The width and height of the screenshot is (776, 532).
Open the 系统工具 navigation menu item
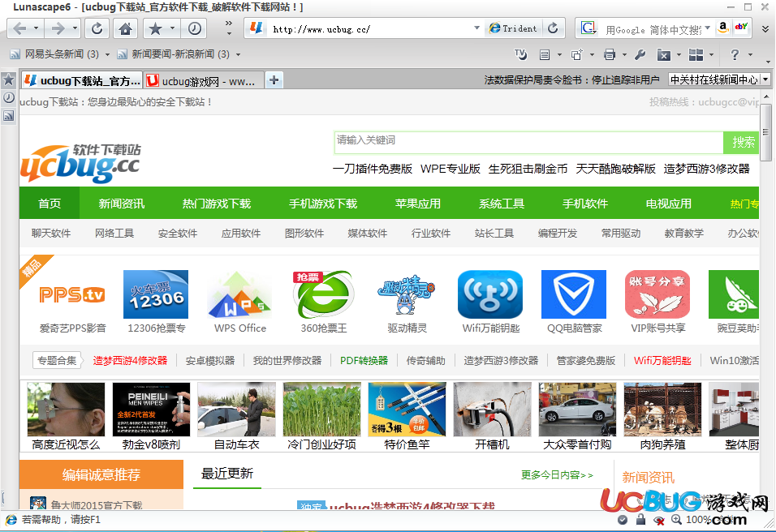[502, 204]
